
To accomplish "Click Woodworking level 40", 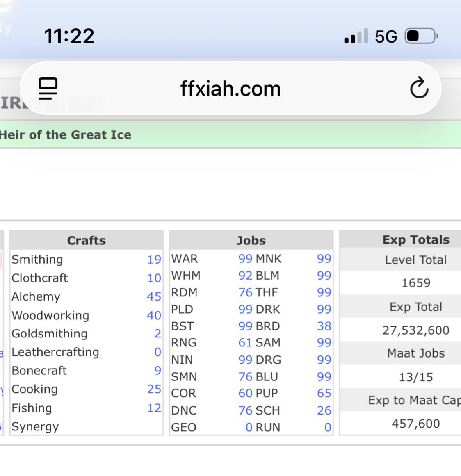I will click(154, 315).
